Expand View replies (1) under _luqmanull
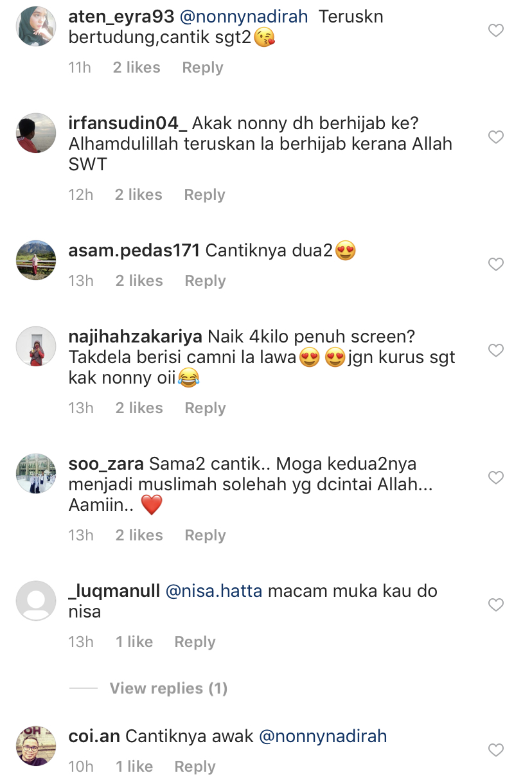The width and height of the screenshot is (532, 782). 168,688
